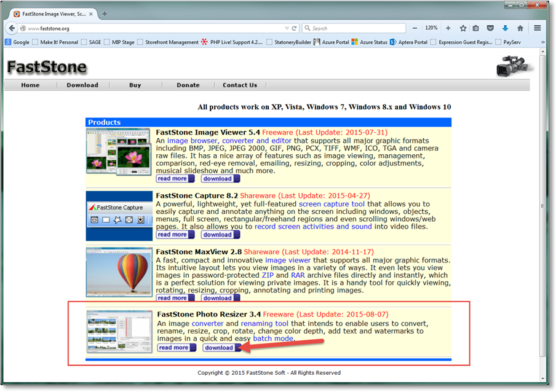The height and width of the screenshot is (392, 556).
Task: Open the Photo Resizer thumbnail
Action: point(119,331)
